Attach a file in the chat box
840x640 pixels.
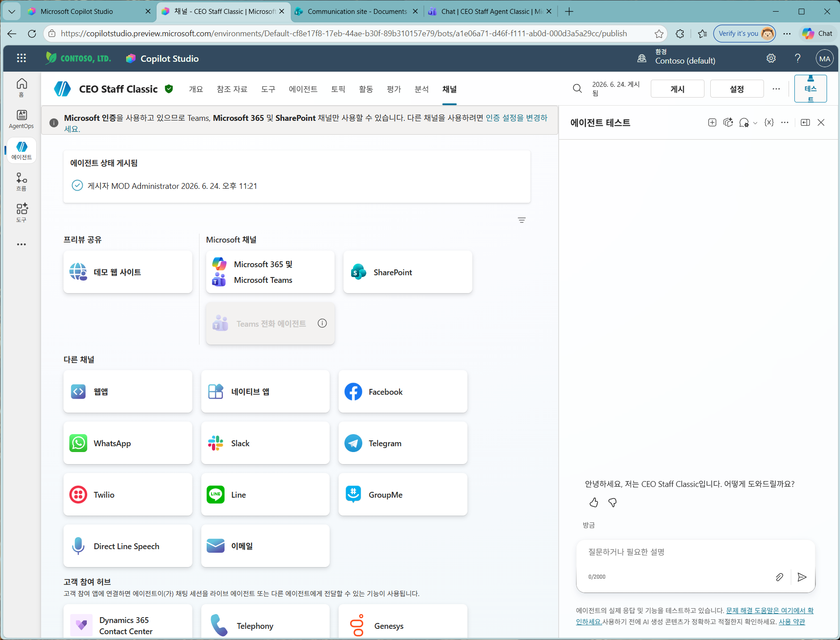[x=780, y=577]
